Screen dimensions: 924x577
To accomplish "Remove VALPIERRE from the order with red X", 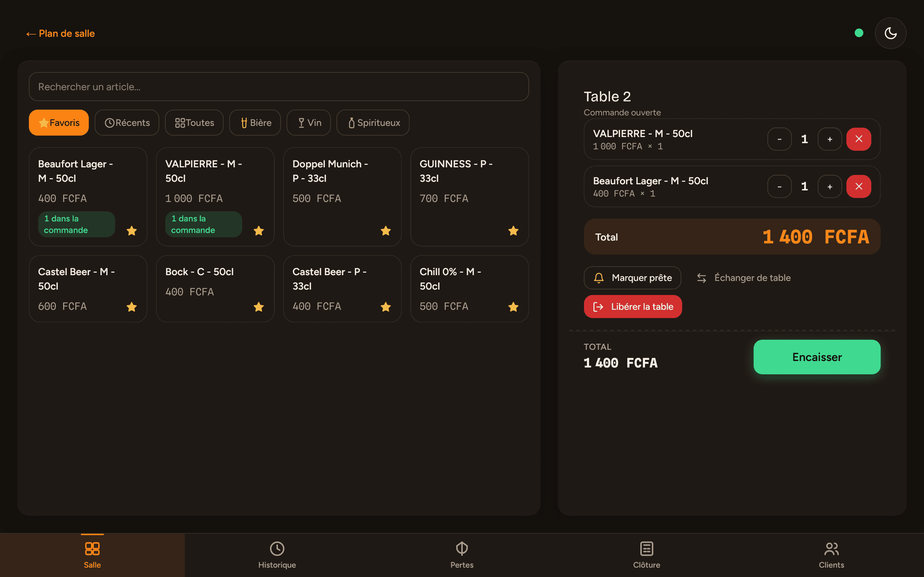I will pyautogui.click(x=859, y=139).
